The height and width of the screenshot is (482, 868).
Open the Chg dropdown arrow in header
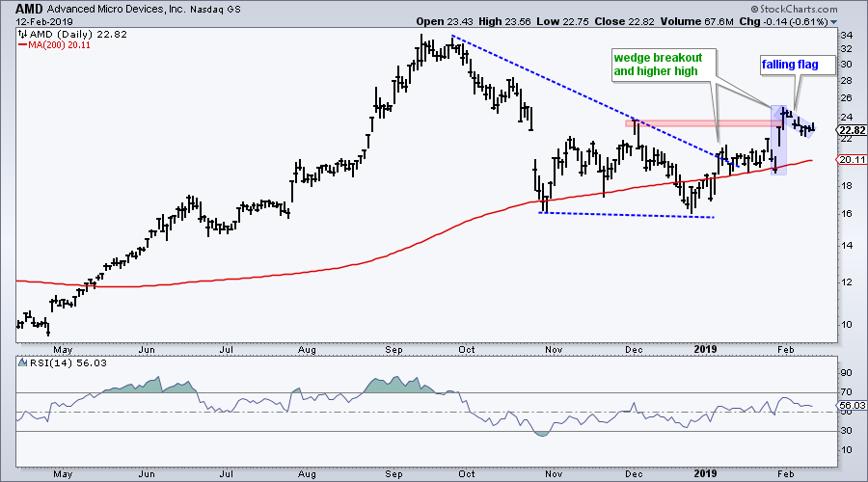834,22
